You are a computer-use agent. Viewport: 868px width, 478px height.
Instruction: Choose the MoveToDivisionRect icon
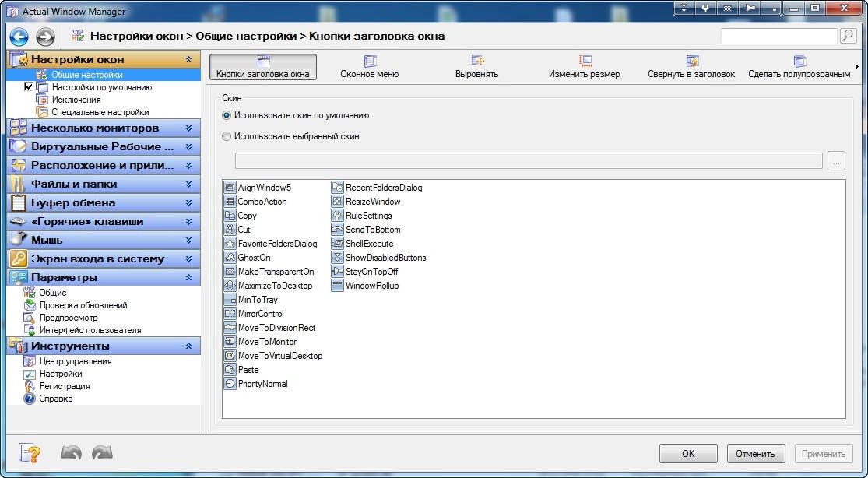(230, 327)
